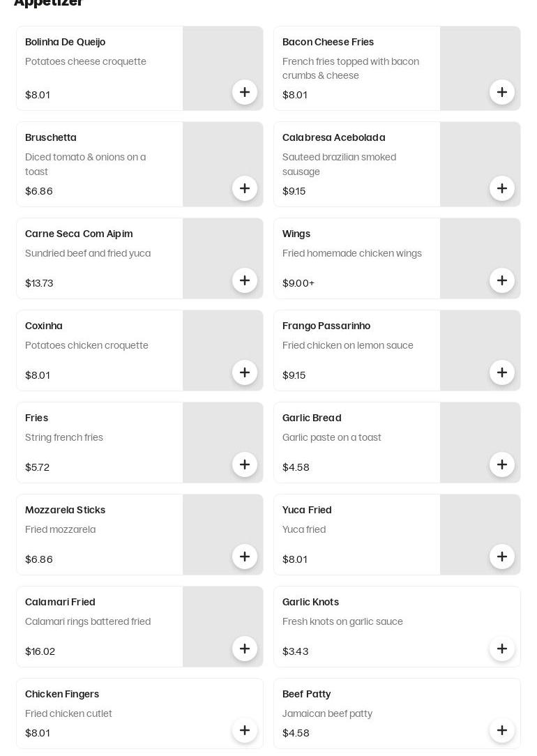537x756 pixels.
Task: Add Beef Patty to cart
Action: pos(502,730)
